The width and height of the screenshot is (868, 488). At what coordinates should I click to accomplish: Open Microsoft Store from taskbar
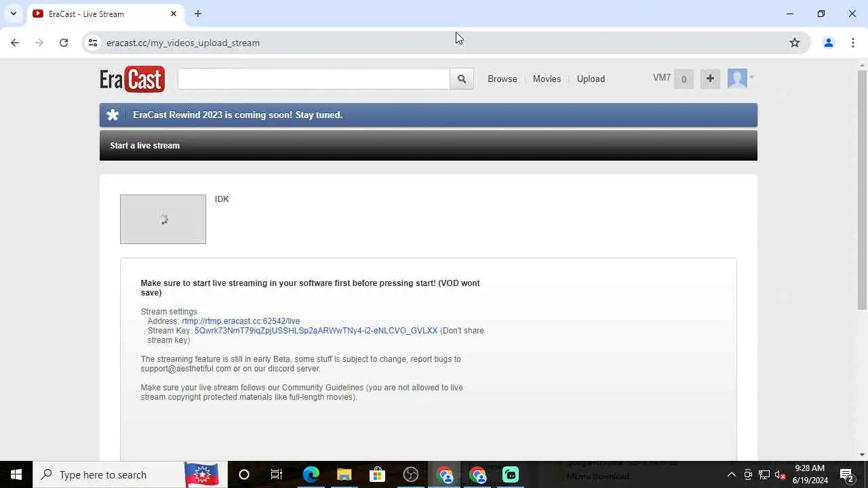(378, 474)
